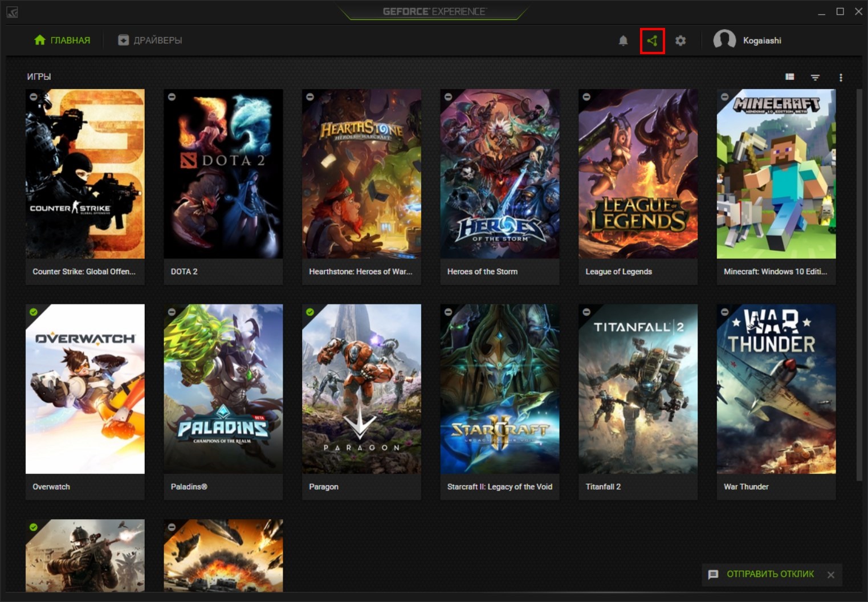
Task: Click 'Minecraft: Windows 10 Editi...' title
Action: 775,271
